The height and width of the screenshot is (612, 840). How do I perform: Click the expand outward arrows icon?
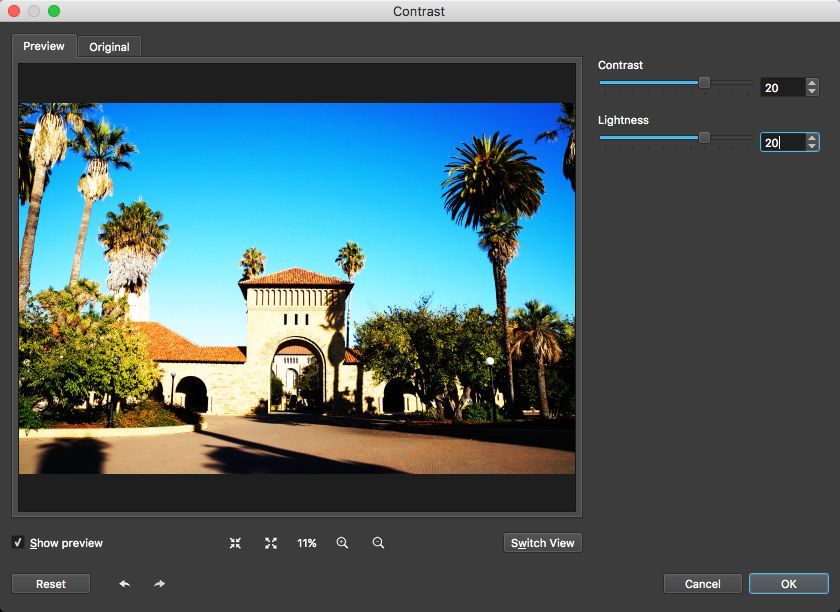[271, 543]
